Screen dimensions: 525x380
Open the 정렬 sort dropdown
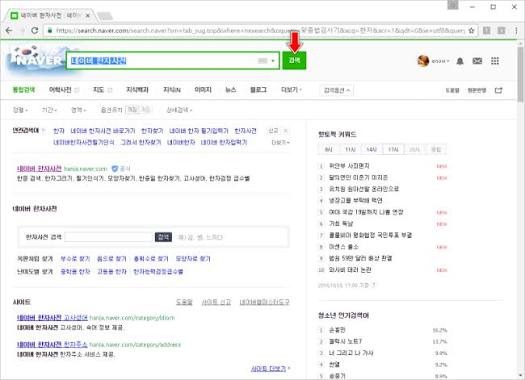click(20, 110)
